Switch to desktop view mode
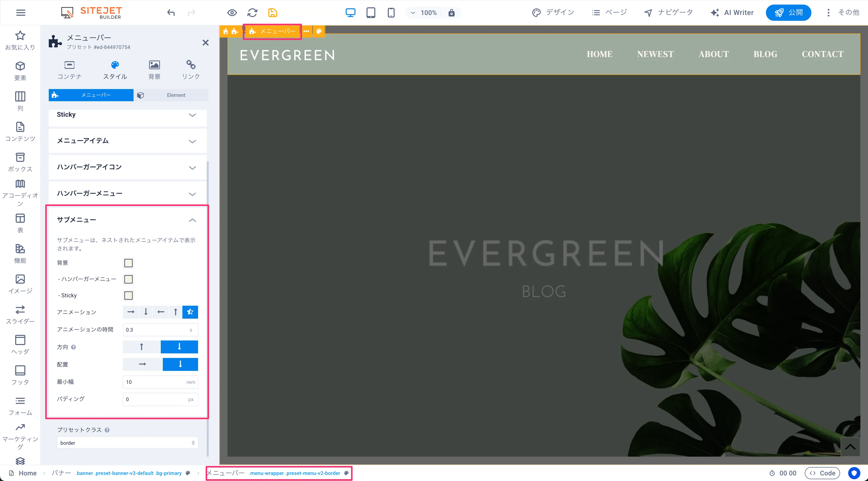 (350, 13)
